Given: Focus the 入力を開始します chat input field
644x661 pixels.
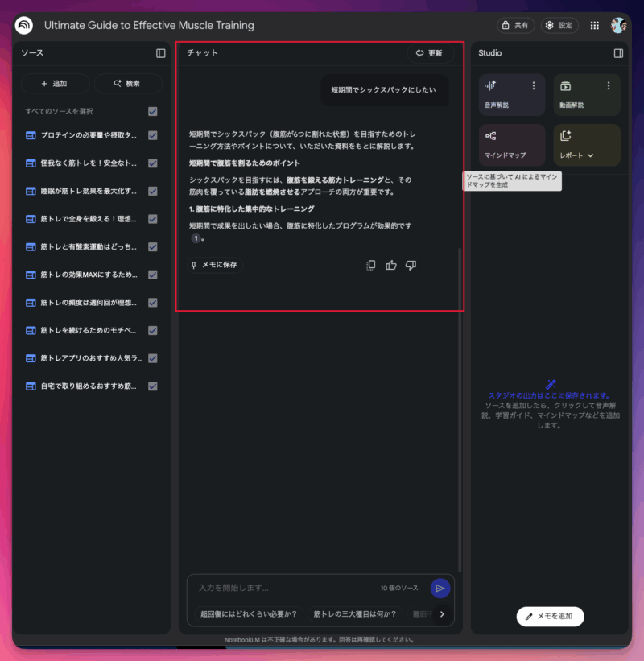Looking at the screenshot, I should pos(287,588).
